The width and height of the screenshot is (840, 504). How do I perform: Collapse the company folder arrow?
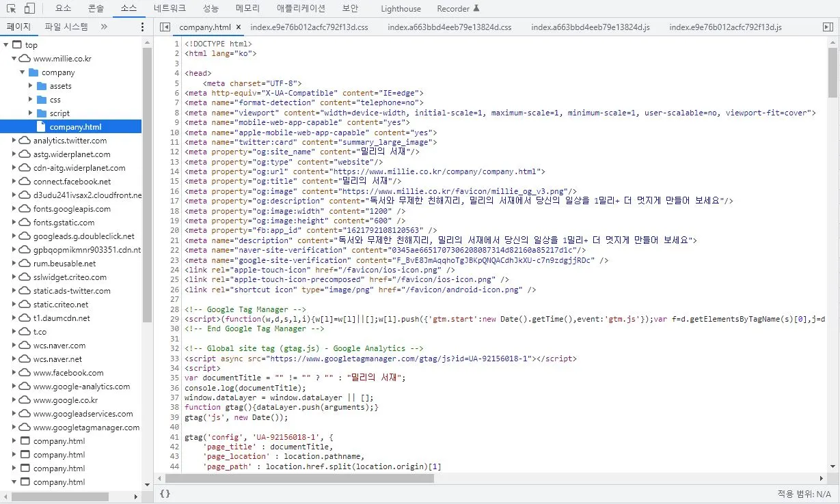pyautogui.click(x=23, y=72)
